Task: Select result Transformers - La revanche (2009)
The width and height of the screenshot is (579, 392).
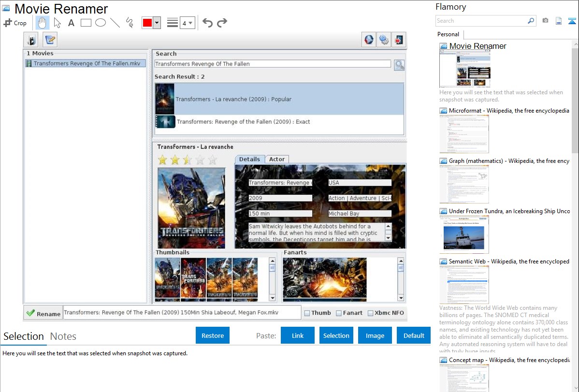Action: 279,99
